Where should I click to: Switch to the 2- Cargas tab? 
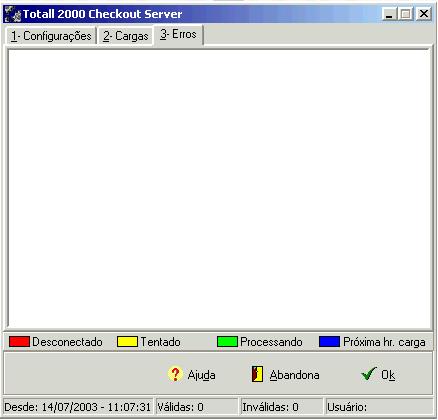[125, 36]
